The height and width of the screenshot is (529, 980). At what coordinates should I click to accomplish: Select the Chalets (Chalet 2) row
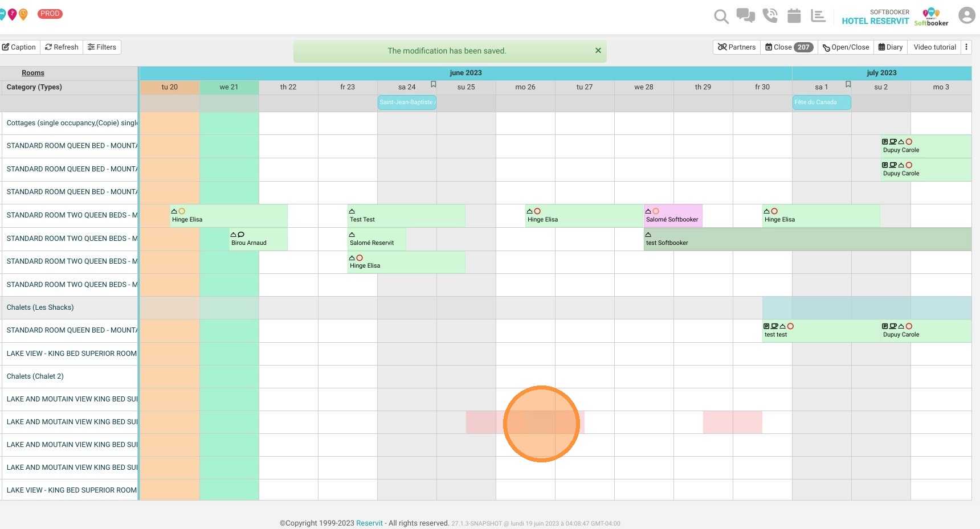[x=69, y=376]
